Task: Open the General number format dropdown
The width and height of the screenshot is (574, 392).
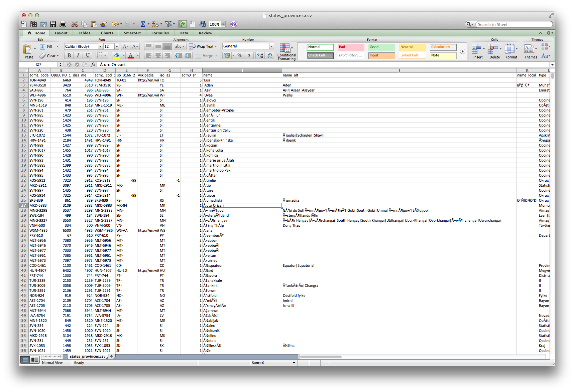Action: coord(271,46)
